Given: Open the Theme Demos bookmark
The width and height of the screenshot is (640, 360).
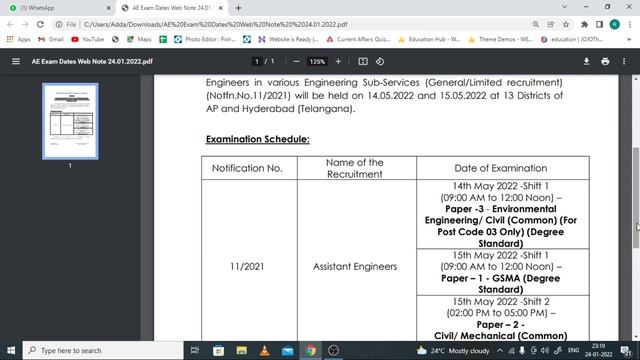Looking at the screenshot, I should click(500, 39).
